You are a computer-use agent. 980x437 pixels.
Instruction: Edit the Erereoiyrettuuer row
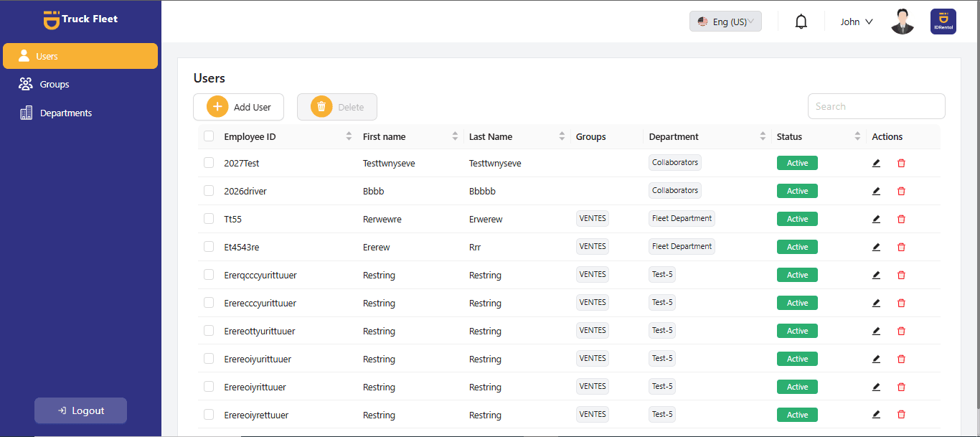pos(876,415)
